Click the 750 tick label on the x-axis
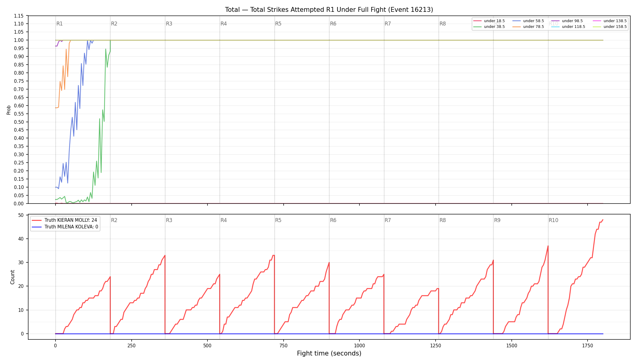Viewport: 637px width, 364px height. pos(284,345)
